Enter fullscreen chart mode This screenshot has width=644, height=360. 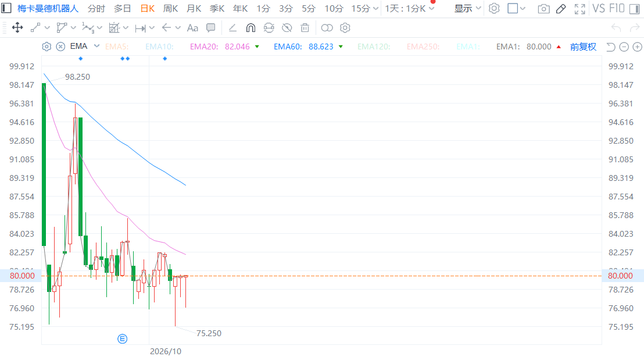(x=579, y=9)
